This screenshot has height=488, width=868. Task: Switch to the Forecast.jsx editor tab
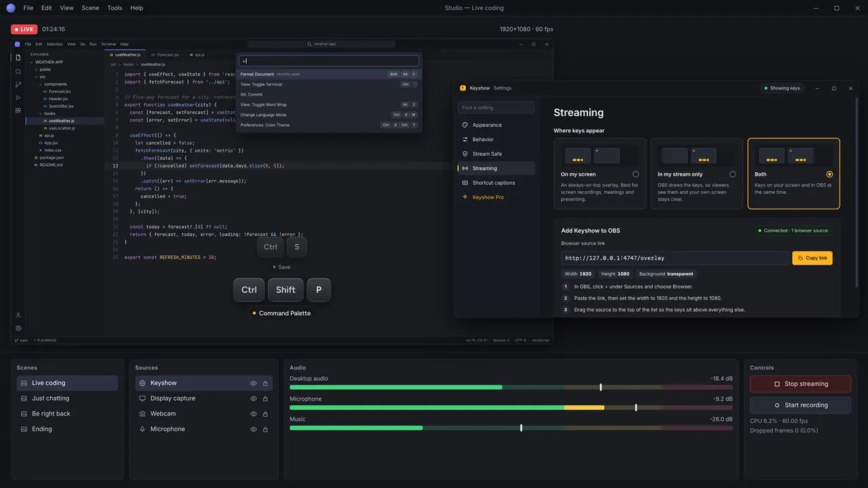(165, 54)
